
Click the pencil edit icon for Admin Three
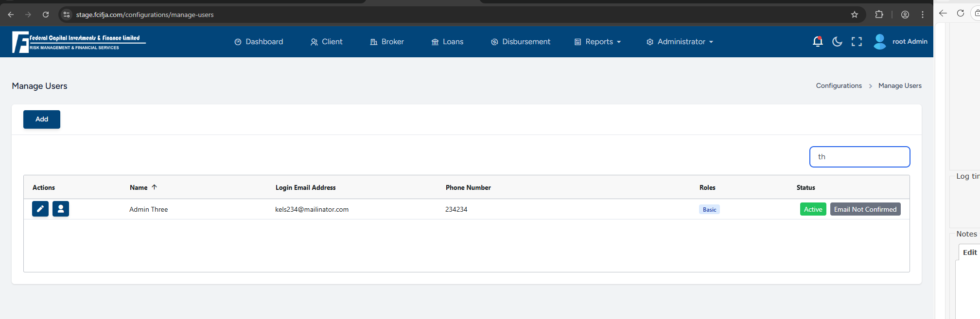(40, 209)
